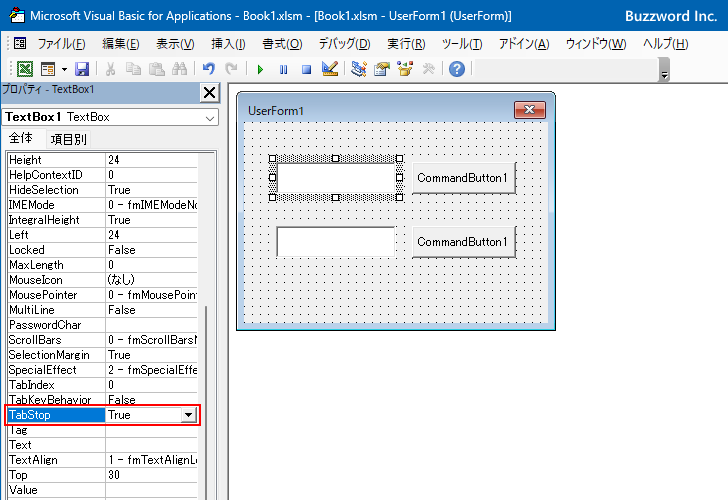Click the Insert UserForm toolbar icon
The width and height of the screenshot is (728, 500).
[x=48, y=69]
